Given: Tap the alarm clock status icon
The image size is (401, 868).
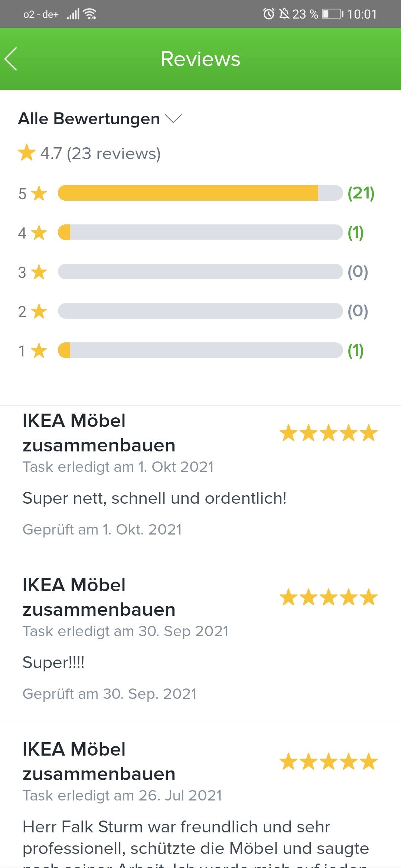Looking at the screenshot, I should click(268, 14).
